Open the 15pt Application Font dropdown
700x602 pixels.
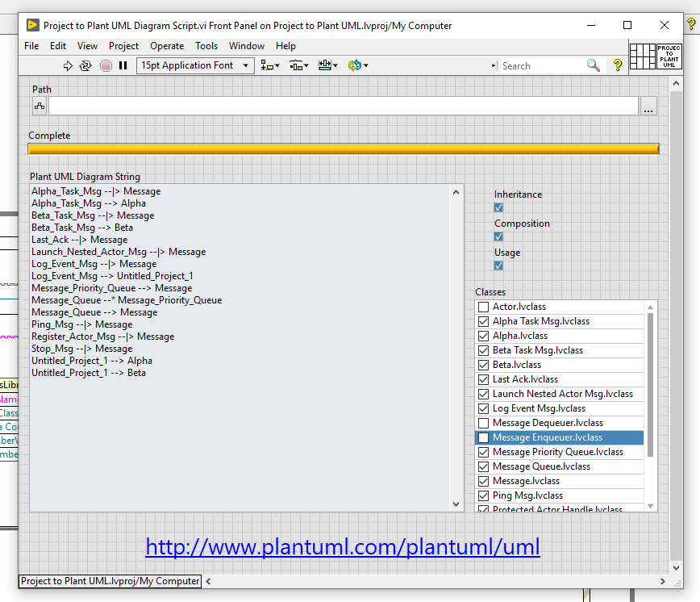(195, 65)
